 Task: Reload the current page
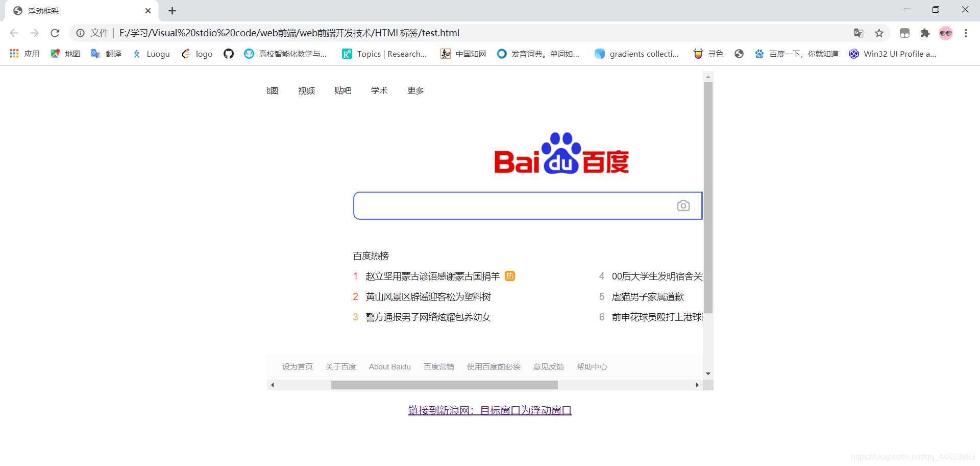click(x=55, y=33)
